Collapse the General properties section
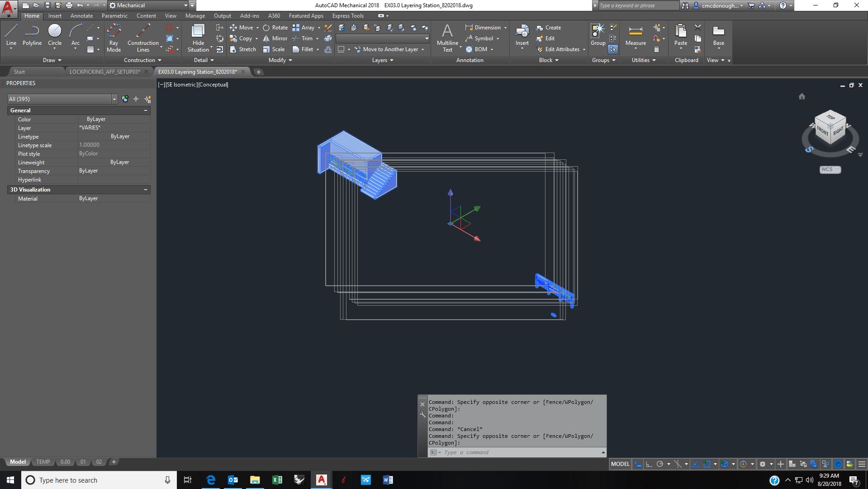This screenshot has width=868, height=489. click(x=146, y=110)
